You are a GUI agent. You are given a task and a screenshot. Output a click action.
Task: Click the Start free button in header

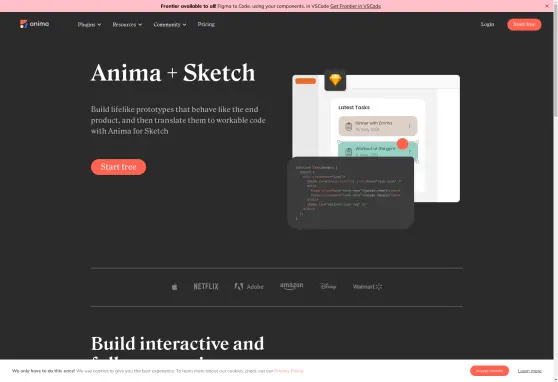524,24
